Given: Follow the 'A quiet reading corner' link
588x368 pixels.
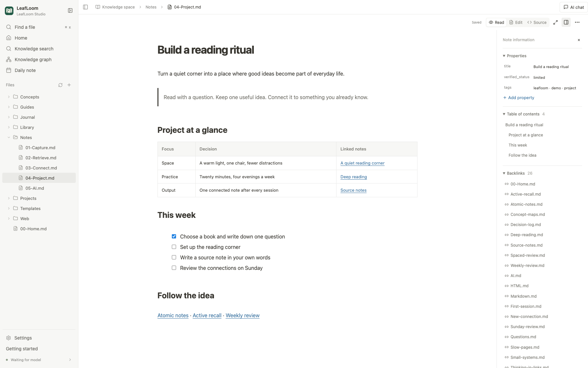Looking at the screenshot, I should 362,163.
